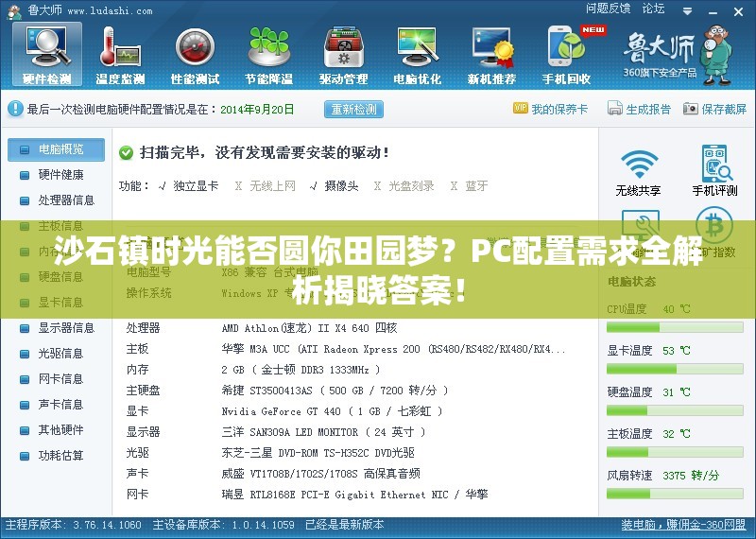The width and height of the screenshot is (756, 539).
Task: Open 新机推荐 new PC recommendations
Action: pyautogui.click(x=491, y=55)
